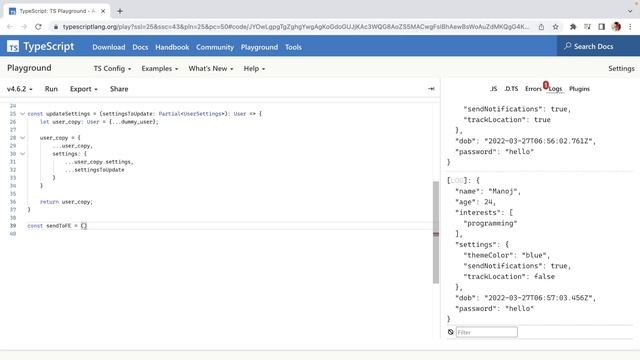The image size is (640, 360).
Task: Open the Tools nav link
Action: pyautogui.click(x=293, y=47)
